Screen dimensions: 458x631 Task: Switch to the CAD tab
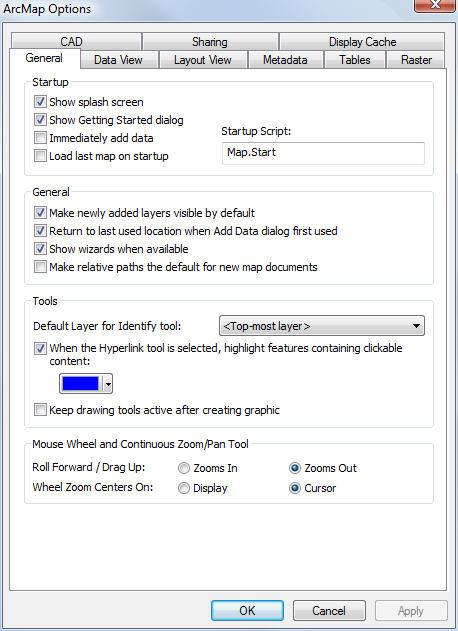[x=76, y=42]
